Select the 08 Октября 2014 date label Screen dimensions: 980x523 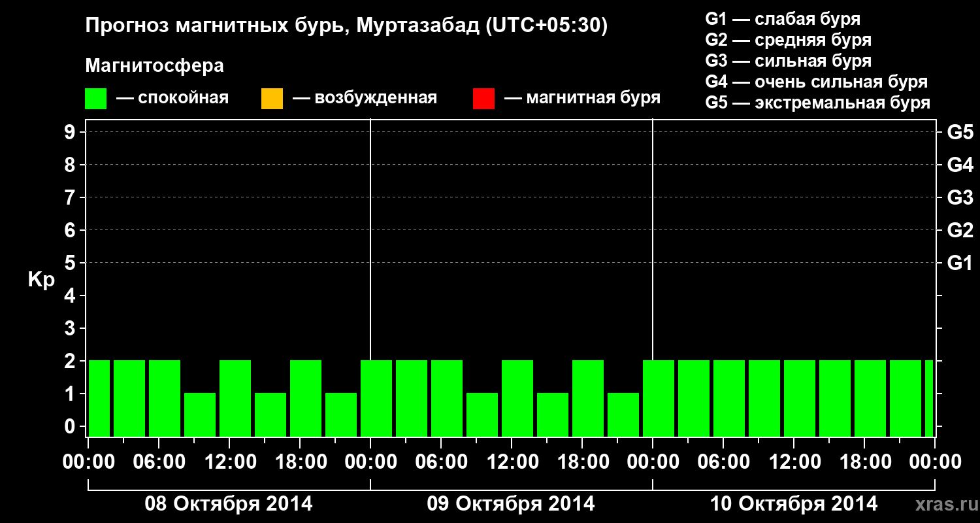click(x=229, y=504)
